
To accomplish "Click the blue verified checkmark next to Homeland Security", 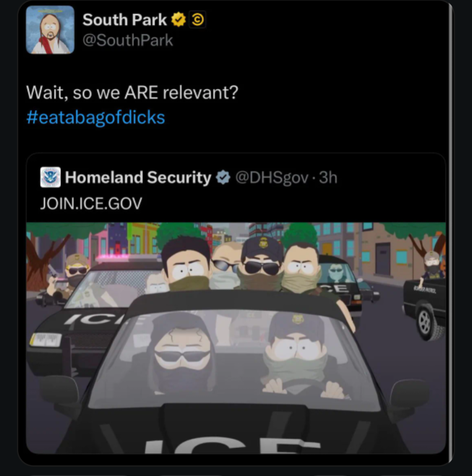I will pos(223,178).
